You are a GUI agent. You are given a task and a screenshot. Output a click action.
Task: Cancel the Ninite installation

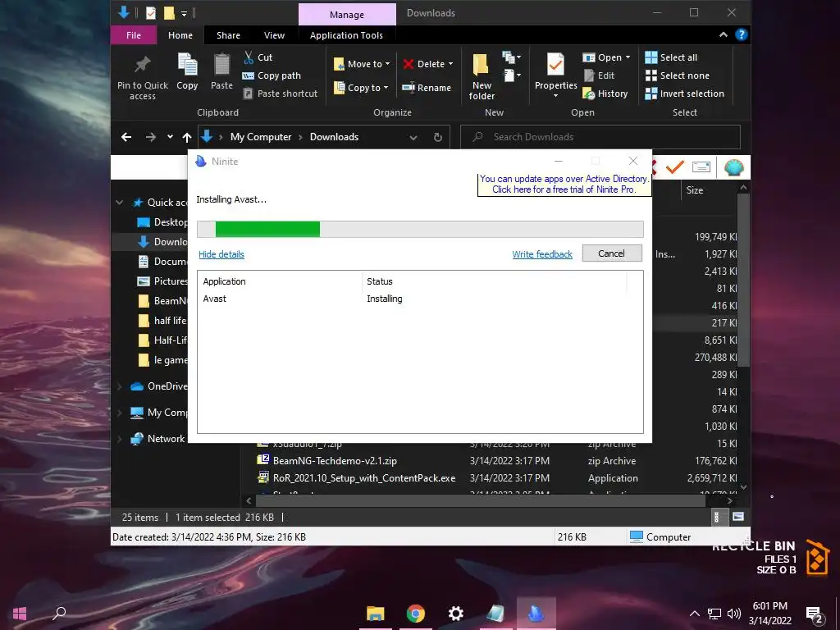612,253
